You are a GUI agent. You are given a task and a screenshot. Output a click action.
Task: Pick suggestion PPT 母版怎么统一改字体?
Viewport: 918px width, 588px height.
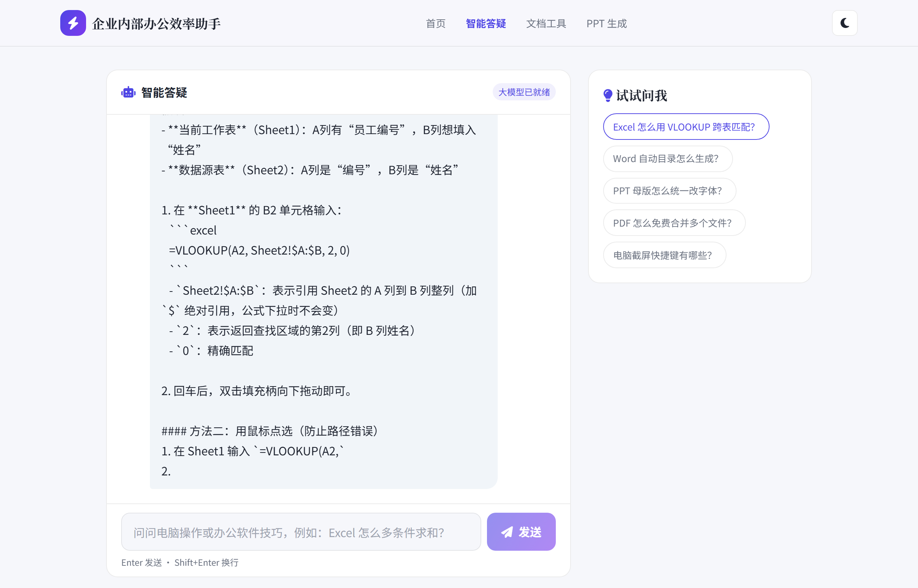point(669,191)
